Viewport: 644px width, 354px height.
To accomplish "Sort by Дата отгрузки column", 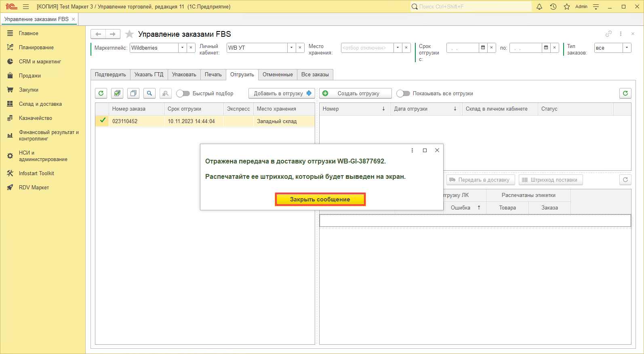I will tap(426, 109).
